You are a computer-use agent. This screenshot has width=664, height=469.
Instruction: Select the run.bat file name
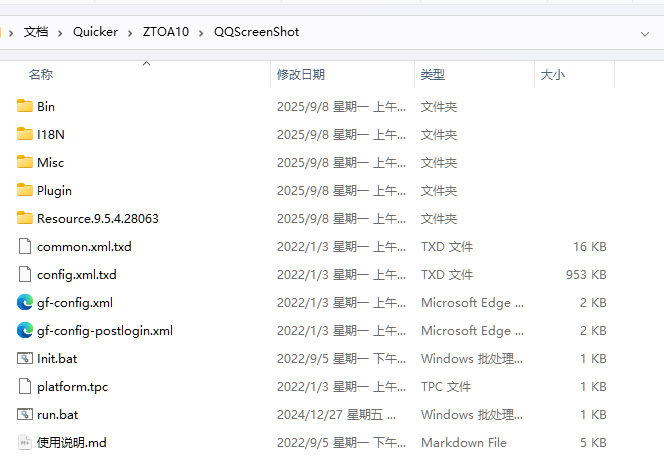pyautogui.click(x=58, y=414)
